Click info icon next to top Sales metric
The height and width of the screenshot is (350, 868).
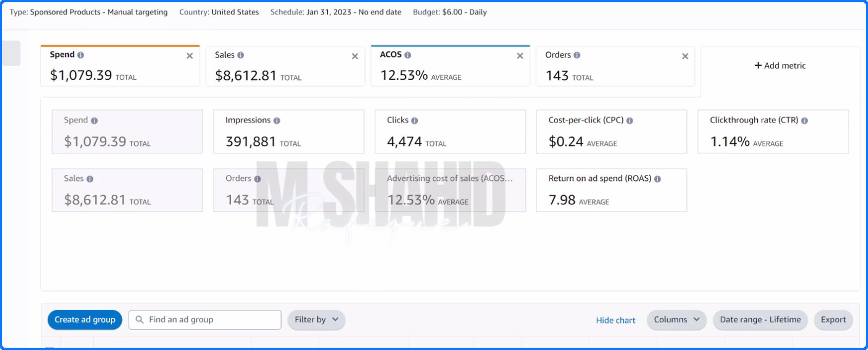[240, 55]
